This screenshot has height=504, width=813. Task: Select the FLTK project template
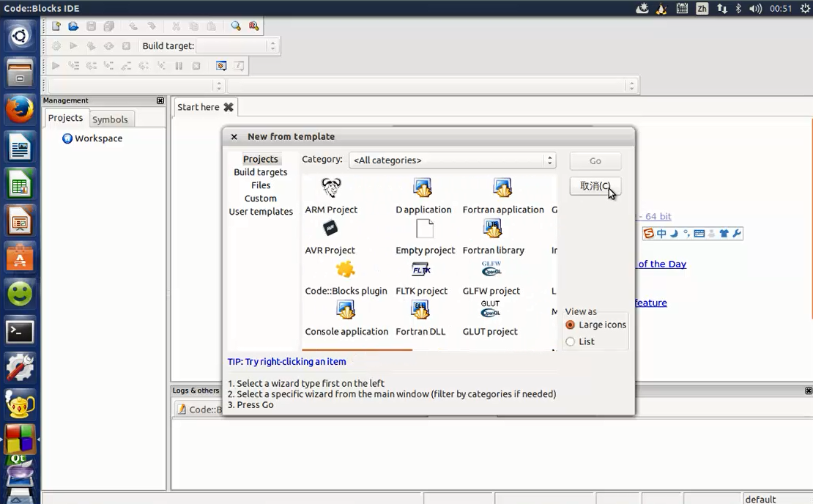coord(421,278)
